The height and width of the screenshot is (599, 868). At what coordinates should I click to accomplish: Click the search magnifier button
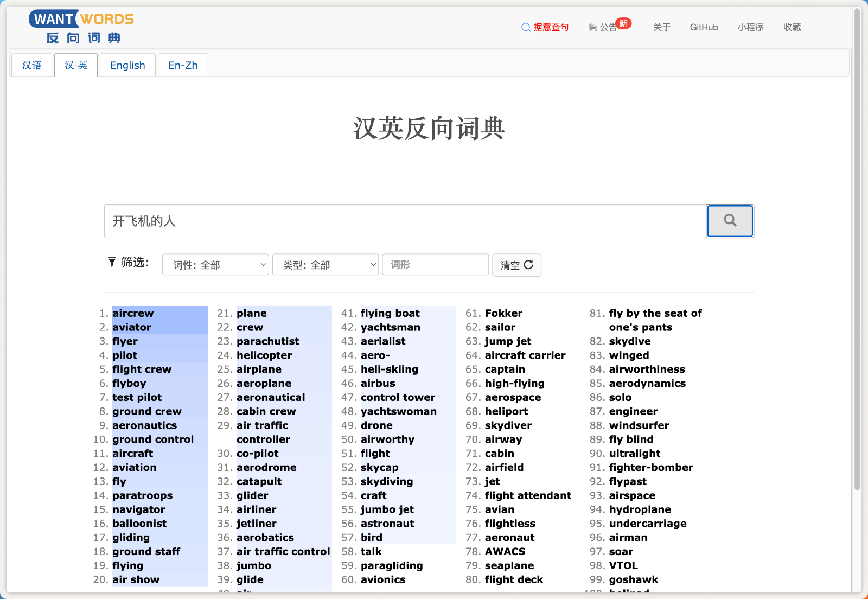coord(730,221)
